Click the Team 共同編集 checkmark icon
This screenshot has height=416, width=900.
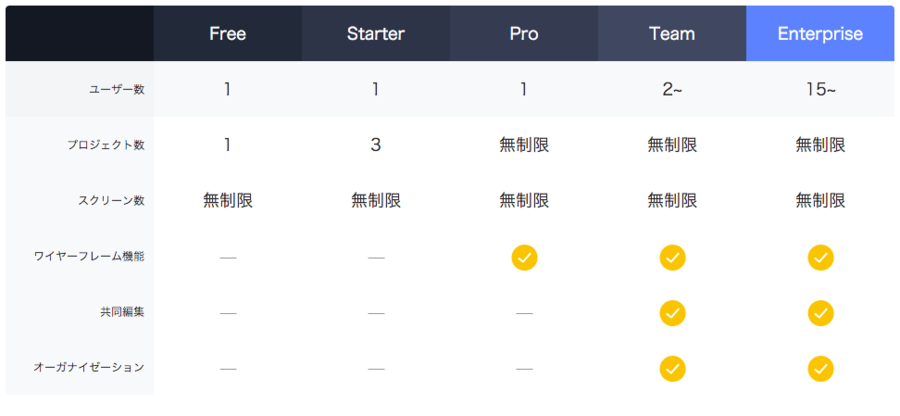[x=672, y=313]
